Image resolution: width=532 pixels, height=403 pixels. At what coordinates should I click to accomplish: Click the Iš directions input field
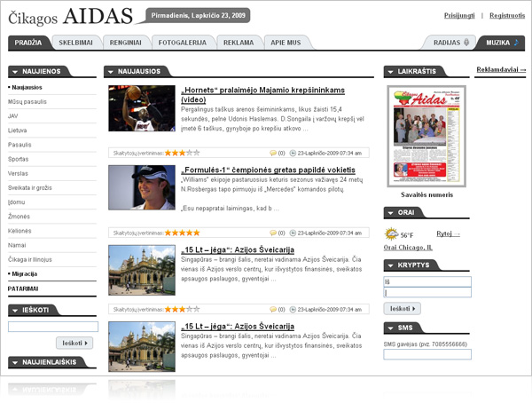427,281
